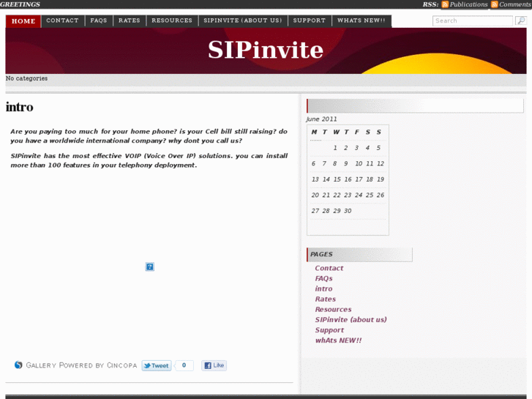
Task: Click the broken plugin question-mark icon
Action: (149, 266)
